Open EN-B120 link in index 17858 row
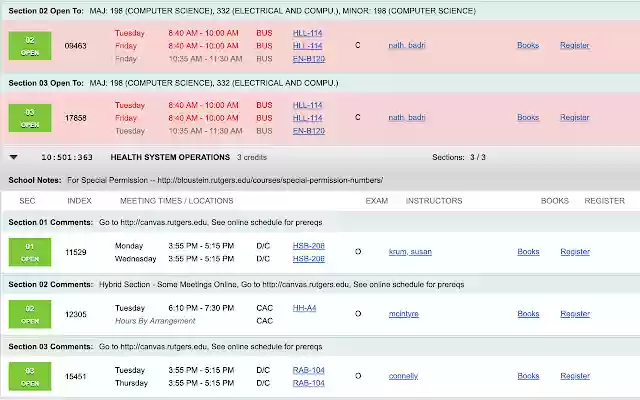The image size is (640, 400). (x=309, y=131)
